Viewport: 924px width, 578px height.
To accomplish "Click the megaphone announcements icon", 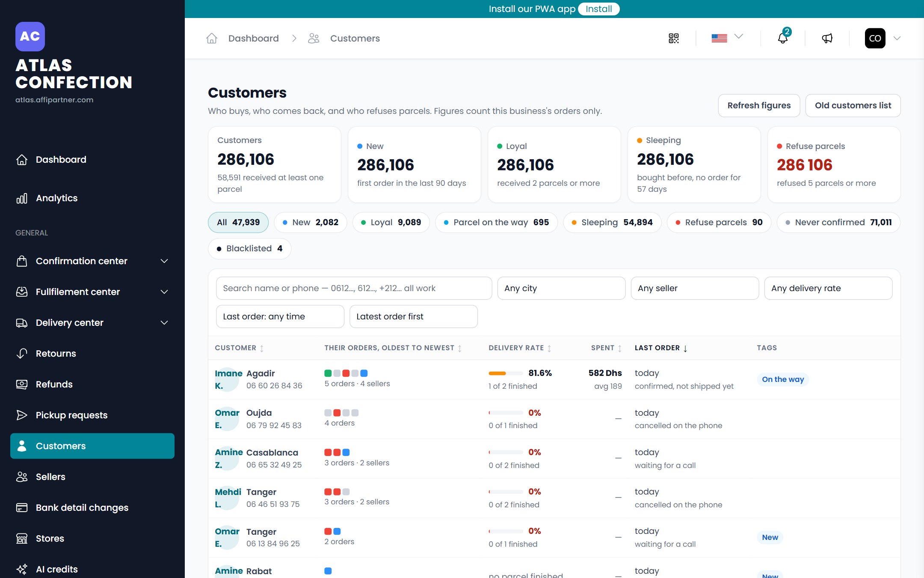I will 827,38.
